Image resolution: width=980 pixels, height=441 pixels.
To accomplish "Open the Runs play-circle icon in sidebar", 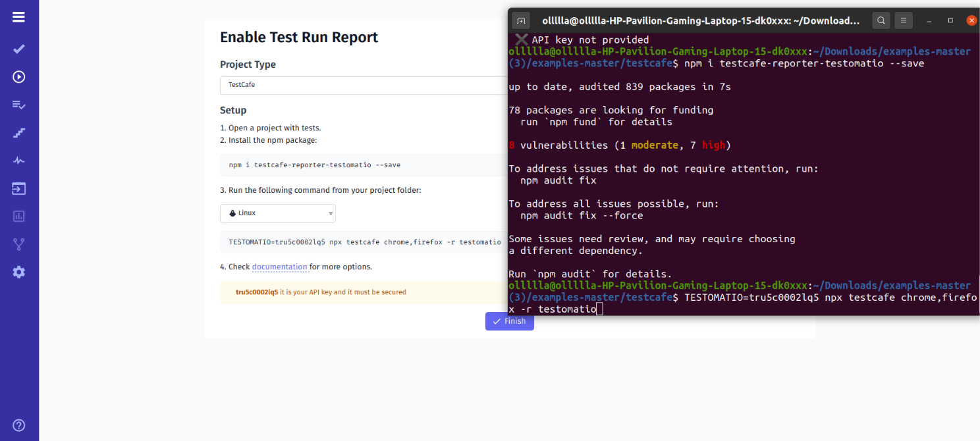I will (x=18, y=77).
